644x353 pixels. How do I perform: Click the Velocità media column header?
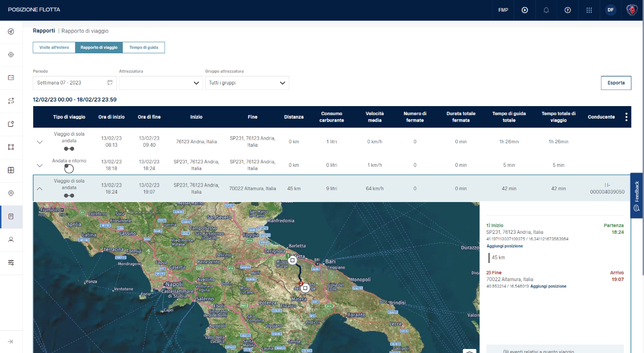coord(375,117)
